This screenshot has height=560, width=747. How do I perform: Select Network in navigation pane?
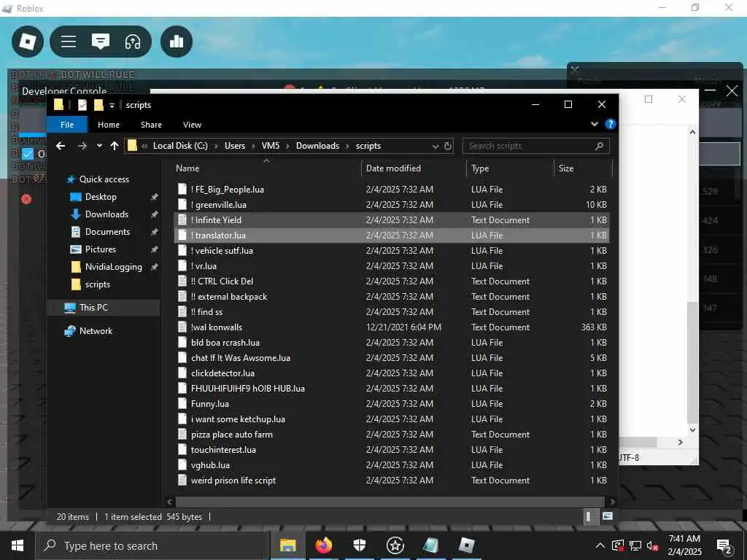click(x=96, y=331)
